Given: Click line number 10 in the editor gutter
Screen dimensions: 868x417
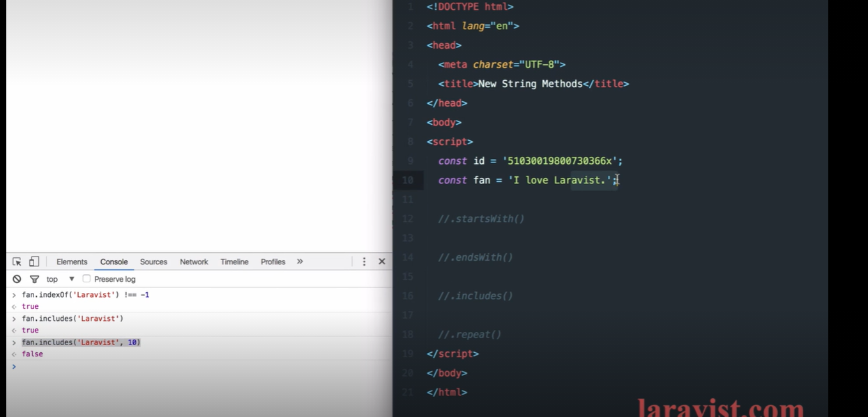Looking at the screenshot, I should pyautogui.click(x=408, y=180).
